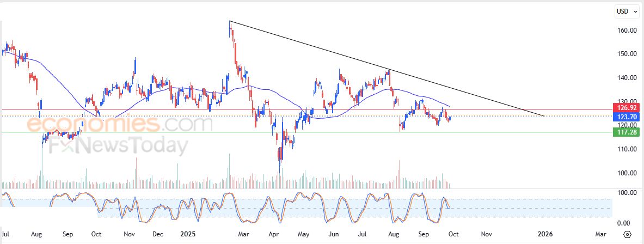Click the 150.00 price axis value
This screenshot has width=644, height=244.
[x=626, y=54]
